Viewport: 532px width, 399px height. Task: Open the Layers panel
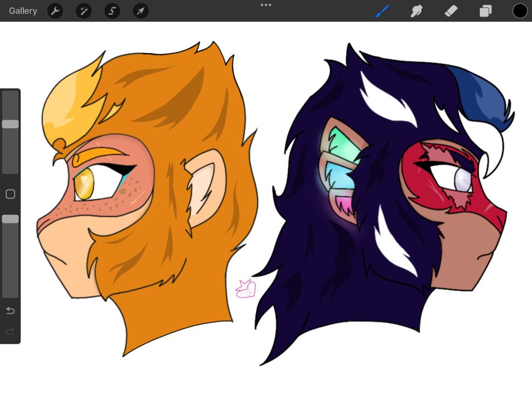[486, 11]
